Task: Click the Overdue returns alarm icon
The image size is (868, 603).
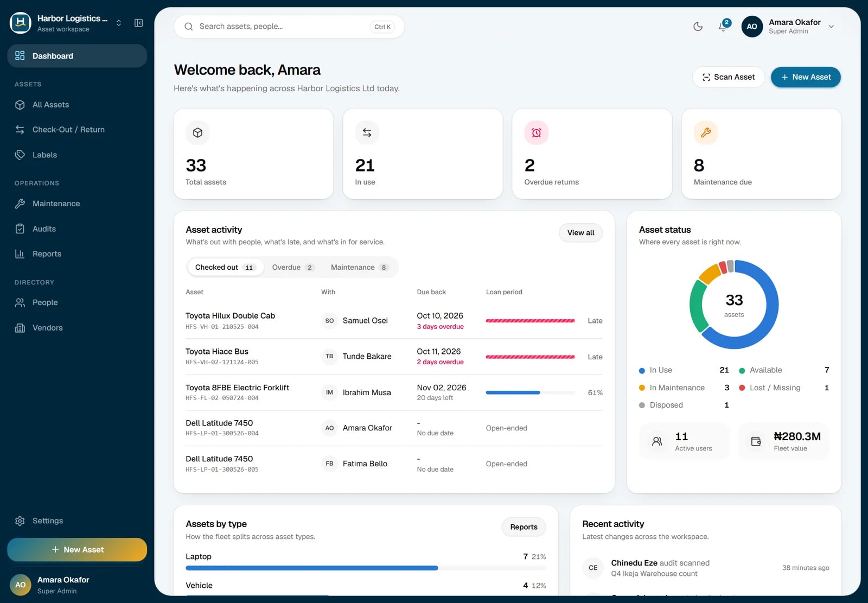Action: 536,132
